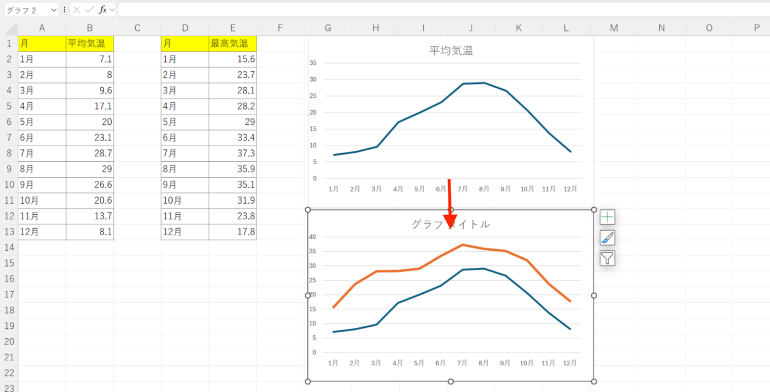Select column M header
This screenshot has width=770, height=392.
coord(614,28)
